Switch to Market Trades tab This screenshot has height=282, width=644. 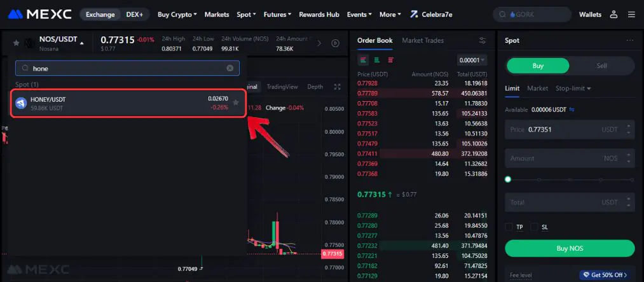click(x=423, y=40)
